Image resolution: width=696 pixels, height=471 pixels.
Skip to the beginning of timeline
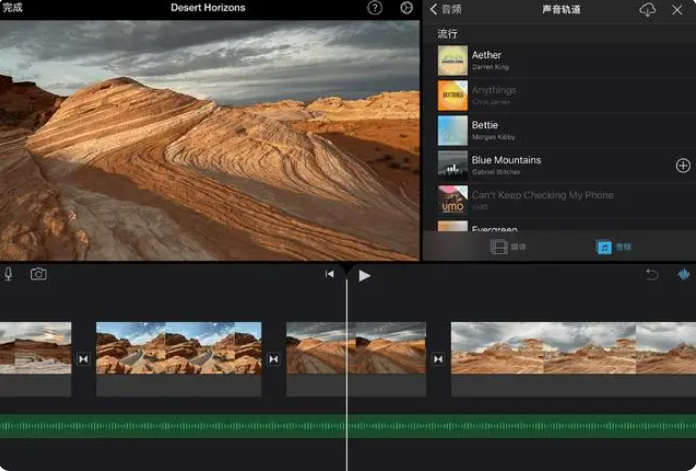click(x=329, y=274)
